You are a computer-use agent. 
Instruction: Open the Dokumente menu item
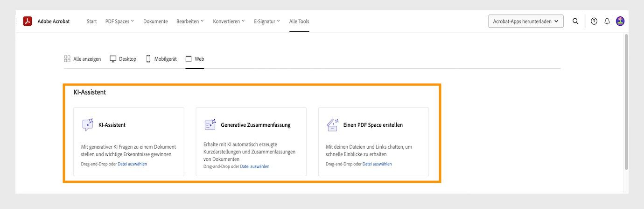pyautogui.click(x=155, y=21)
